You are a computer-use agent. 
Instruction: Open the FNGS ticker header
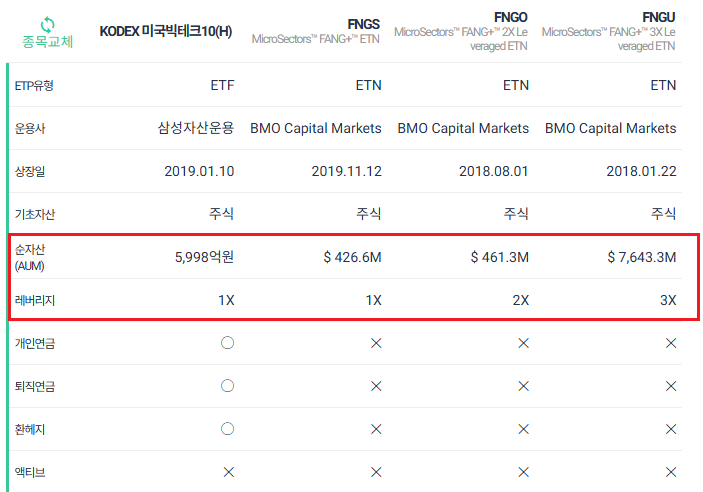click(364, 24)
